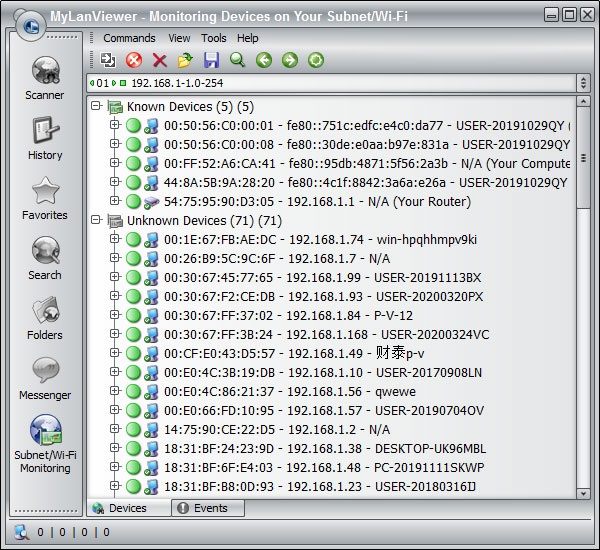Image resolution: width=600 pixels, height=550 pixels.
Task: Expand the 192.168.1.93 device node
Action: click(x=114, y=295)
